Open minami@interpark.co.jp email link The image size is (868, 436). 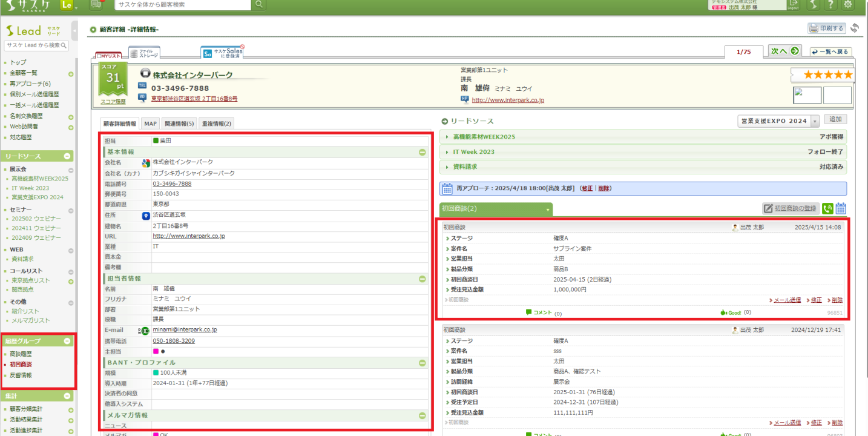(185, 330)
